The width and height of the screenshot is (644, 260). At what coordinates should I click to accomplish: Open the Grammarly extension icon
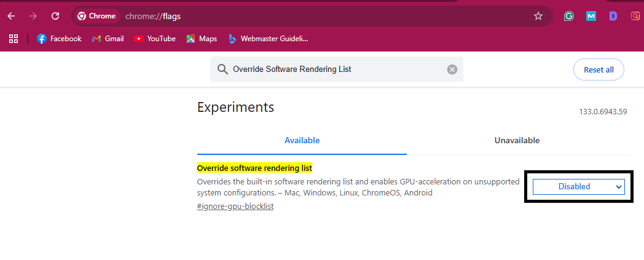tap(569, 16)
